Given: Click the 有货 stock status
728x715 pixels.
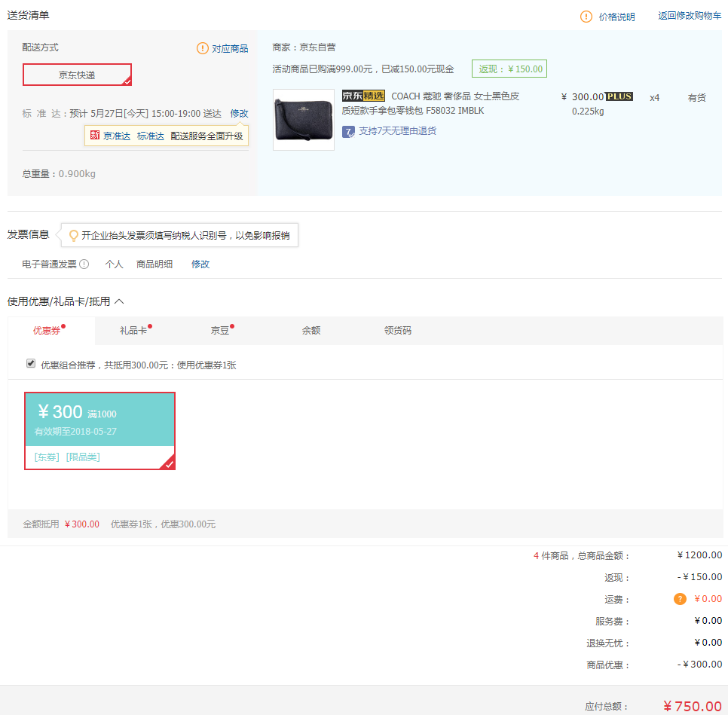Looking at the screenshot, I should pos(696,97).
